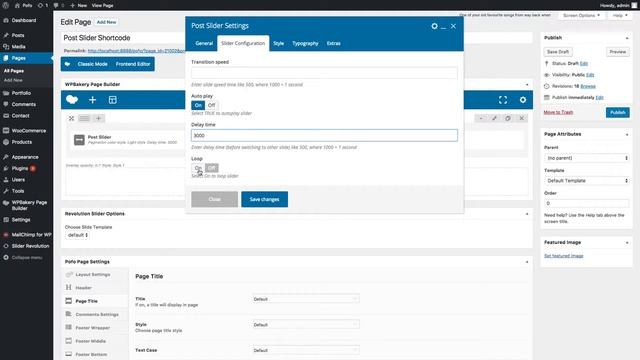Screen dimensions: 640x360
Task: Collapse the Publish metabox
Action: click(627, 38)
